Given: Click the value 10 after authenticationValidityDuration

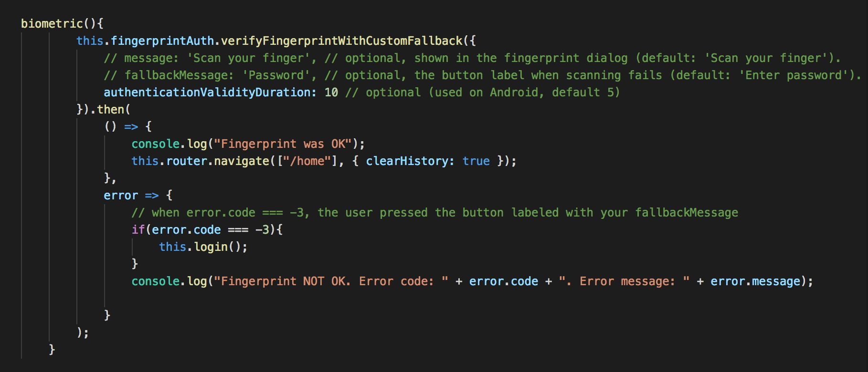Looking at the screenshot, I should coord(331,92).
